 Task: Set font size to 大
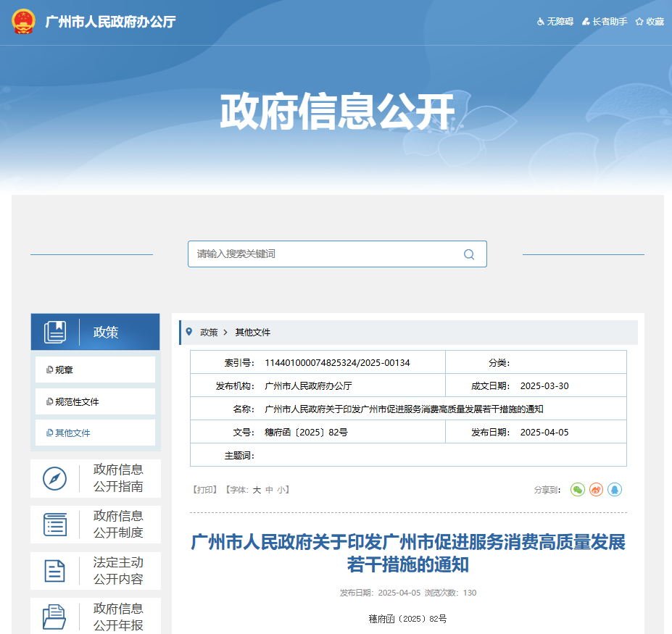pos(257,490)
